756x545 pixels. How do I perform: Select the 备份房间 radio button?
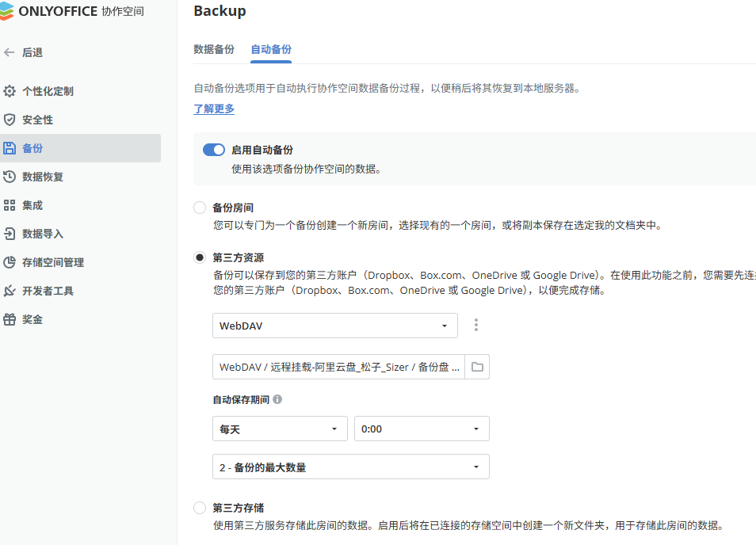200,208
